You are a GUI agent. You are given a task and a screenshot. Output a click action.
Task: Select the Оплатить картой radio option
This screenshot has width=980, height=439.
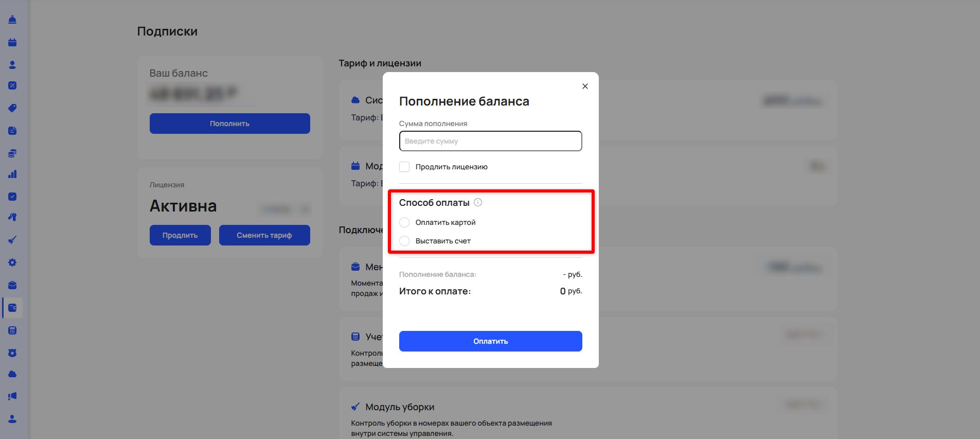pyautogui.click(x=404, y=222)
